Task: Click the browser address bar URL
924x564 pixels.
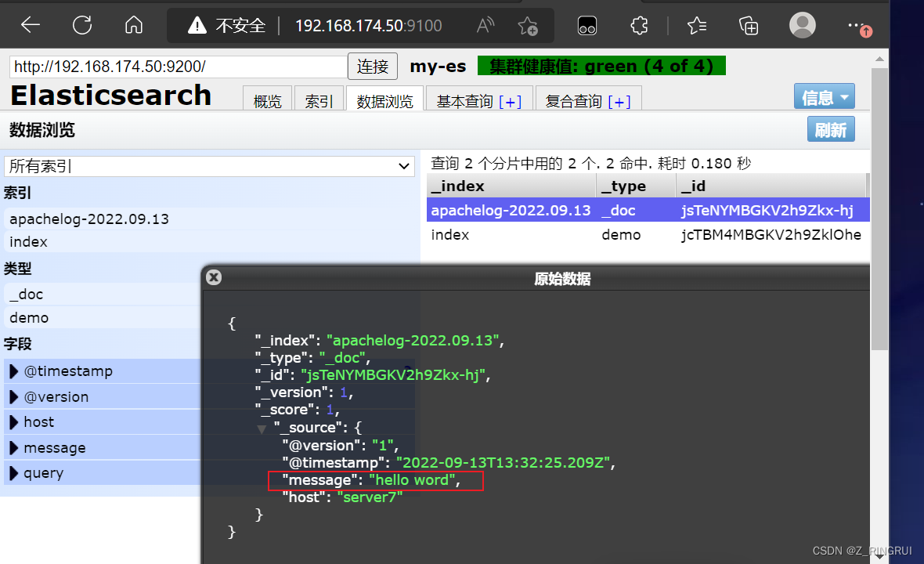Action: point(368,26)
